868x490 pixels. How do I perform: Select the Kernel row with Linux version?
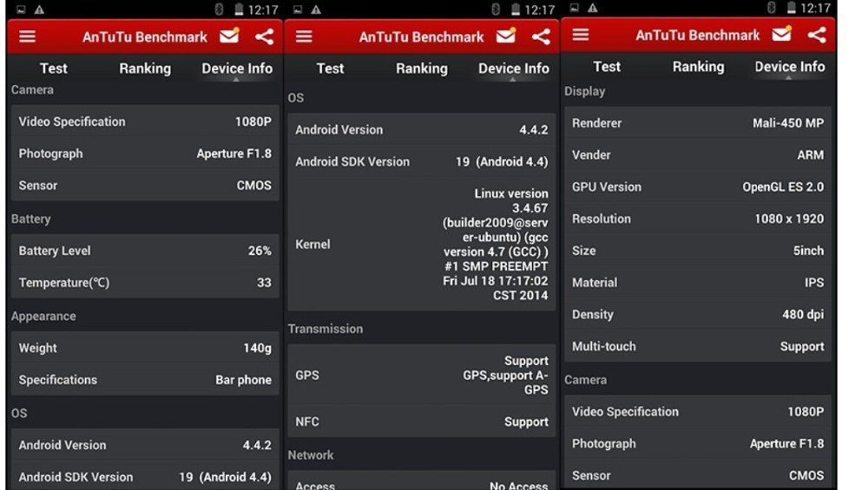421,245
